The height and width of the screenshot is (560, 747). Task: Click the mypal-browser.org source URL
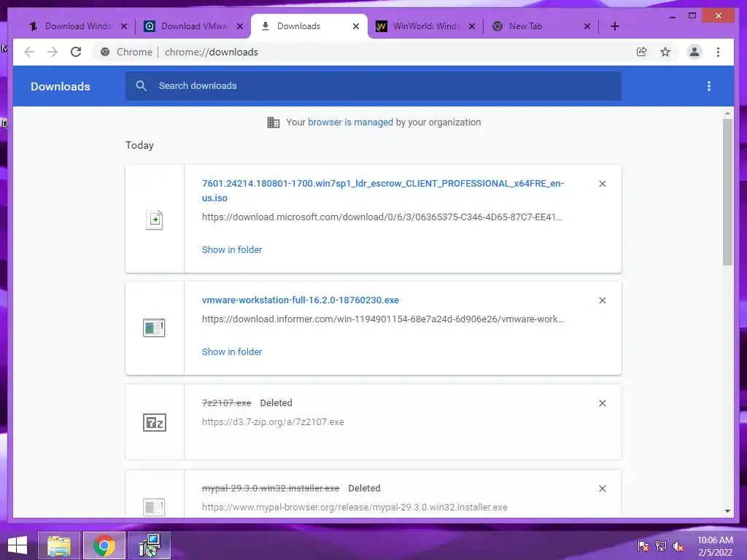[x=355, y=507]
